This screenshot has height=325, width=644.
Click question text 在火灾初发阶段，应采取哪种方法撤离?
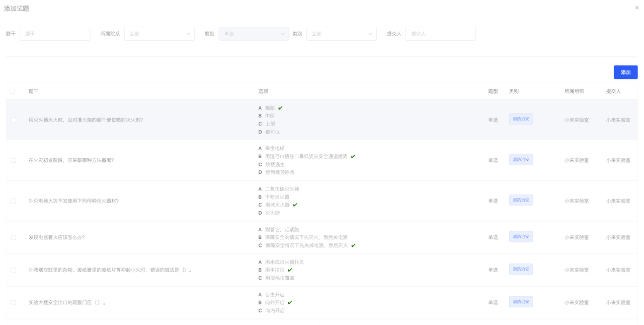(x=71, y=160)
